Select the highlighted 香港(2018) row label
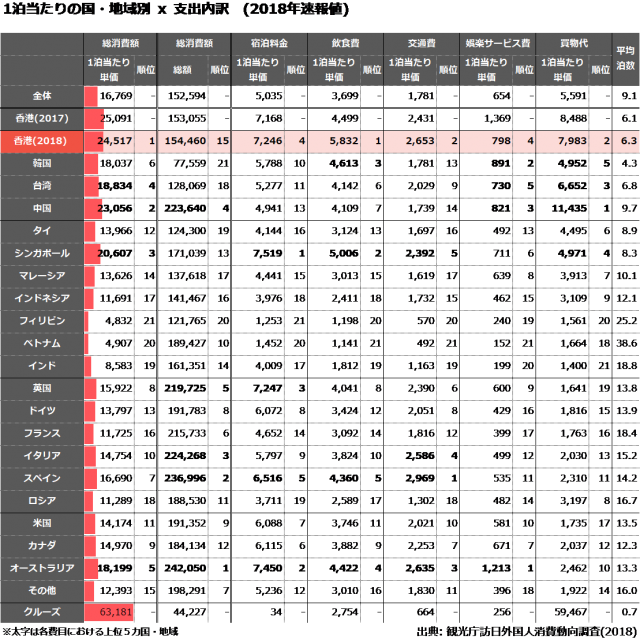This screenshot has width=640, height=643. click(42, 141)
